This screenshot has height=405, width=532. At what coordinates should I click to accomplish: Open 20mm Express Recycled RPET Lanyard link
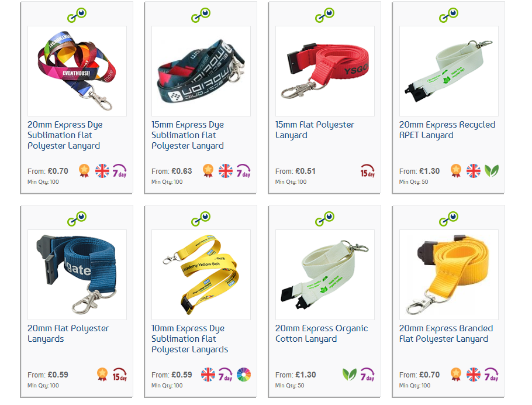coord(447,130)
